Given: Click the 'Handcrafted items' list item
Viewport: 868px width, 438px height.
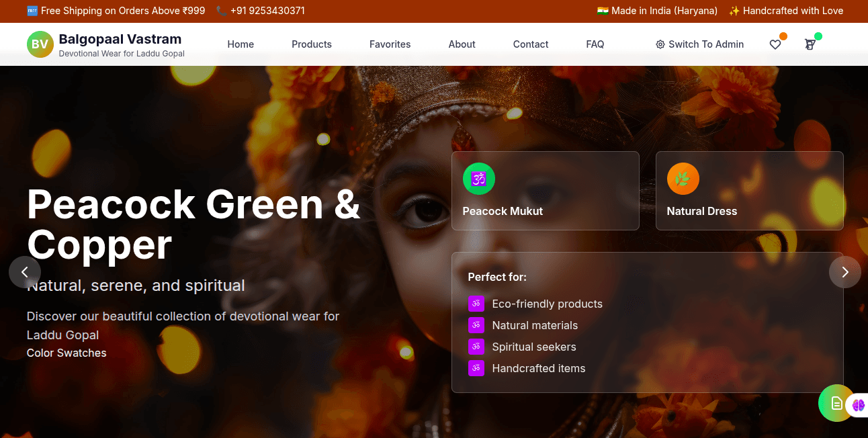Looking at the screenshot, I should point(539,368).
